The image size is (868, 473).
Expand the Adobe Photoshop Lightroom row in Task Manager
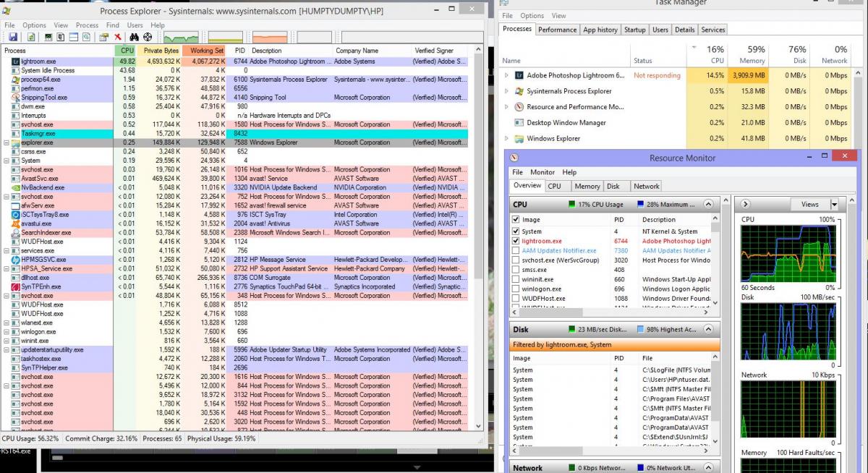pos(506,75)
